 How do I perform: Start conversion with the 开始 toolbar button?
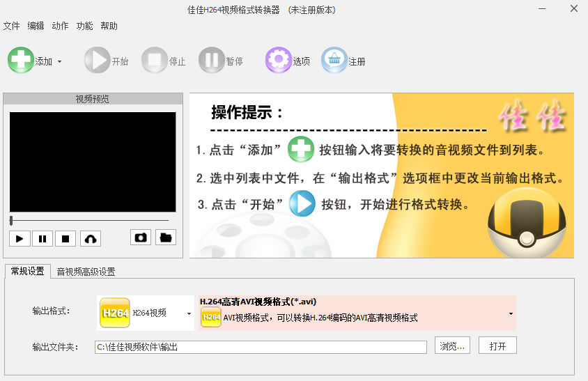coord(107,60)
